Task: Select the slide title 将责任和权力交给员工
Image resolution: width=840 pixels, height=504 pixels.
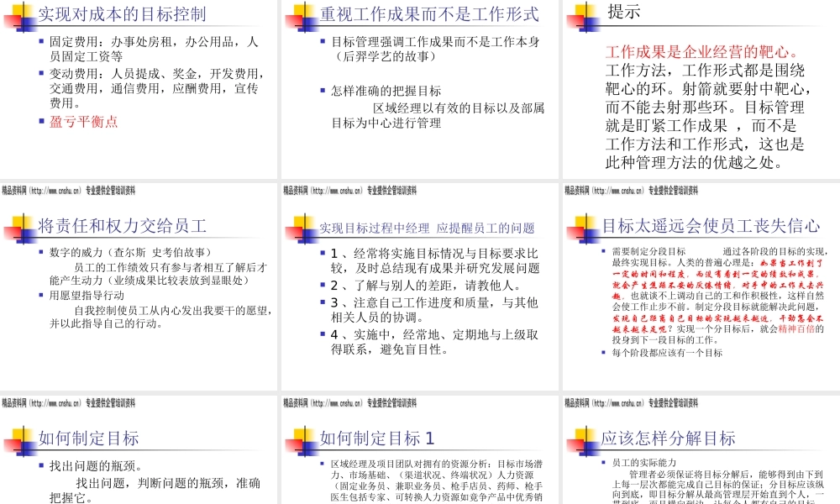Action: 122,226
